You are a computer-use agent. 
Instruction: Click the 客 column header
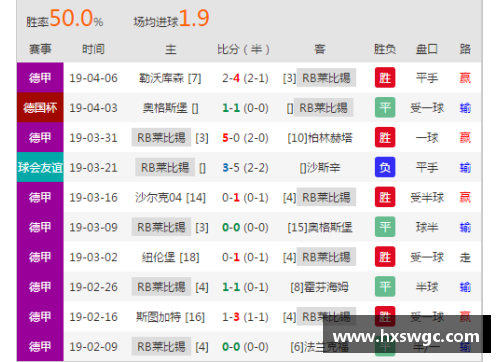point(319,49)
